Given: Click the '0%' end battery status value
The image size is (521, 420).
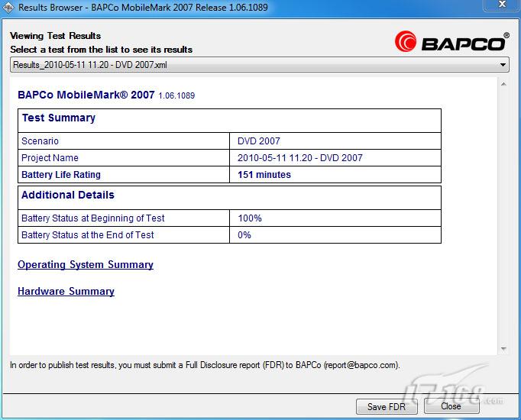Looking at the screenshot, I should [x=244, y=235].
